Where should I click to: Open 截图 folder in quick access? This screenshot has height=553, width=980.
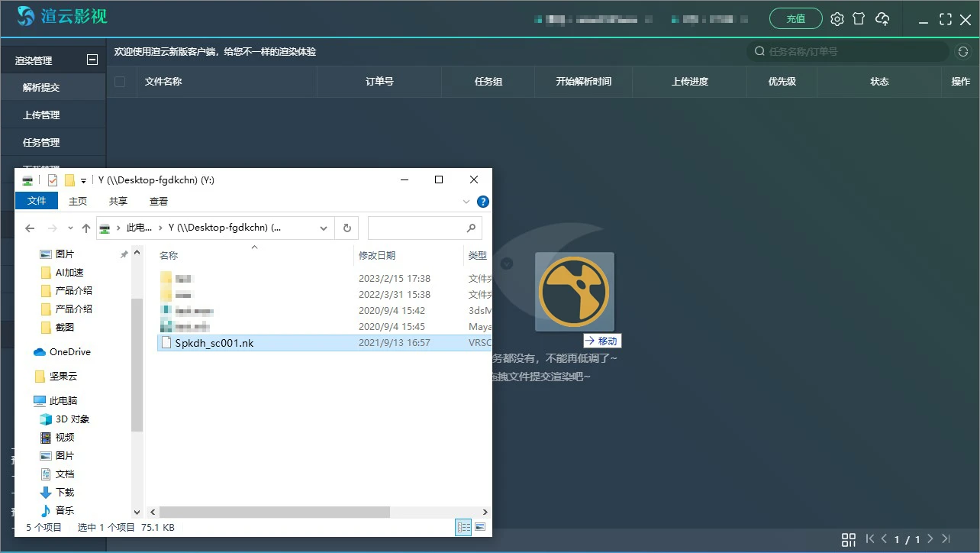click(x=57, y=328)
